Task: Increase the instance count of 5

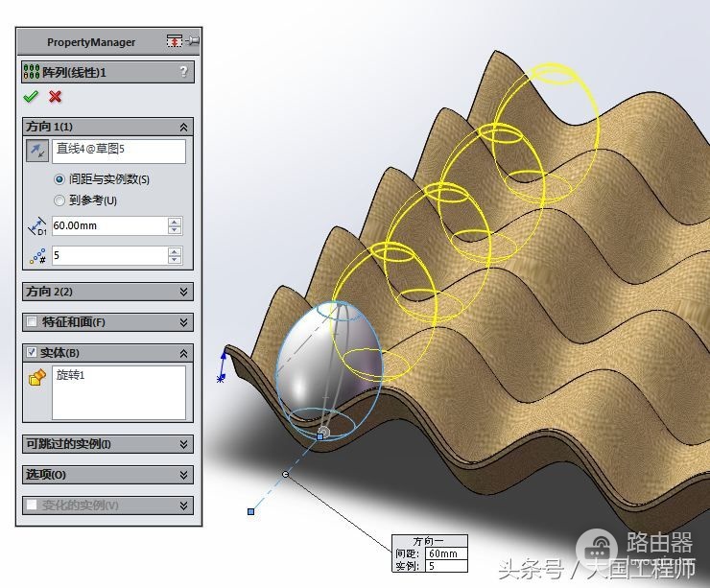Action: (175, 251)
